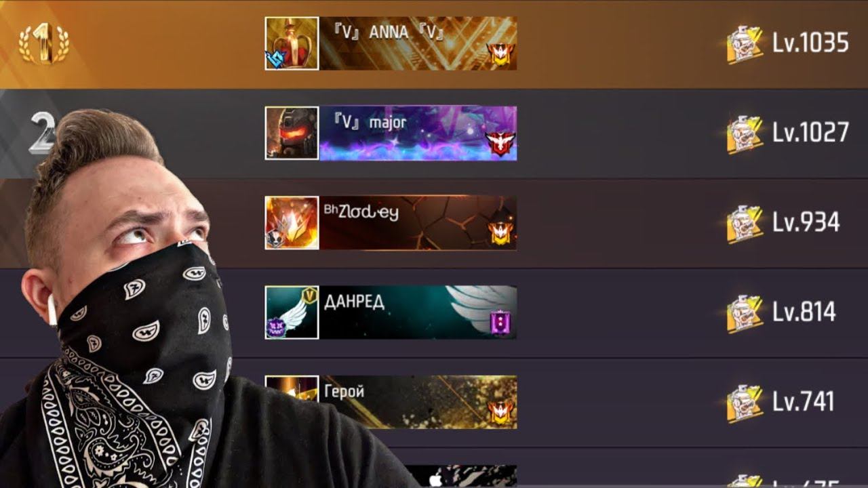Open major's robot avatar
Screen dimensions: 868x488
[x=292, y=133]
